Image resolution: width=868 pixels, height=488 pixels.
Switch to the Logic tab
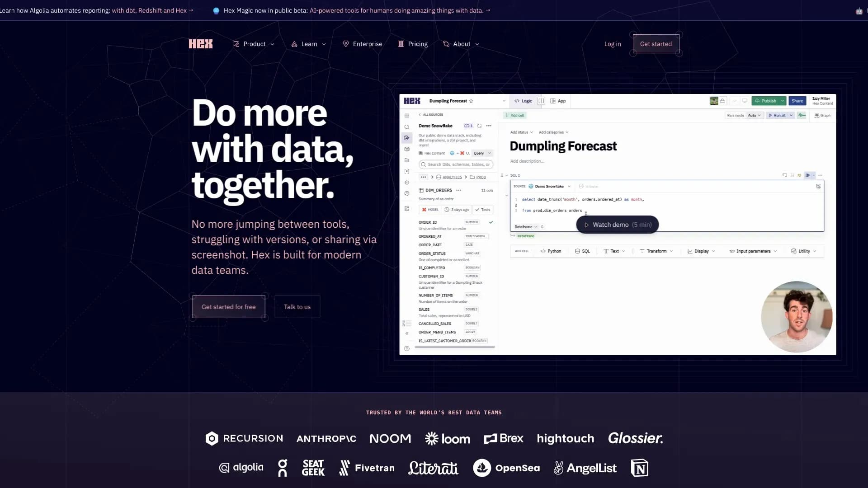point(523,101)
